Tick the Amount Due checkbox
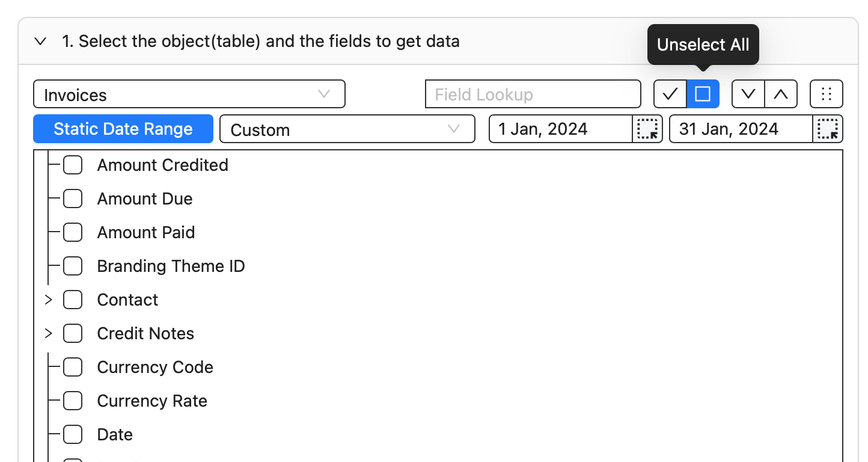 pos(73,199)
